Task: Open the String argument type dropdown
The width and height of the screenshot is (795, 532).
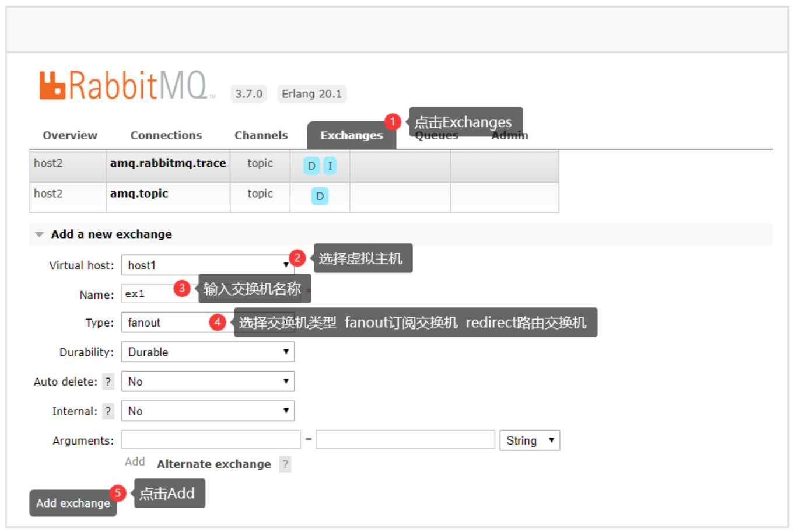Action: point(529,440)
